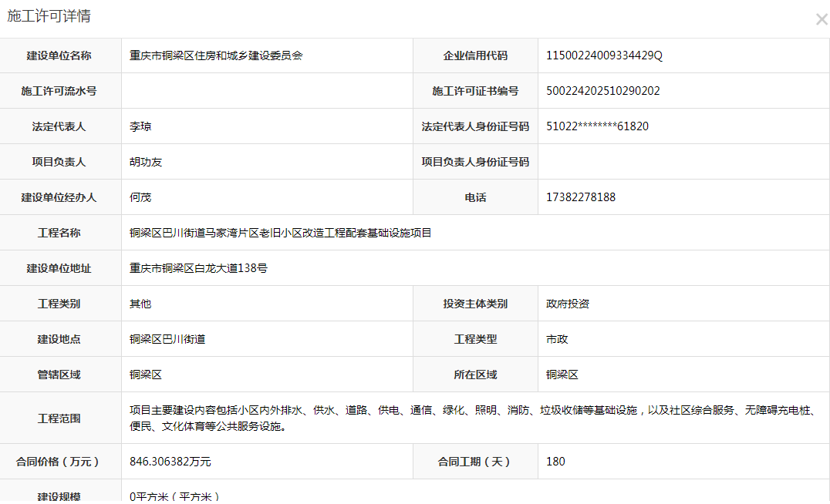
Task: Click the phone number 17382278188
Action: click(x=580, y=197)
